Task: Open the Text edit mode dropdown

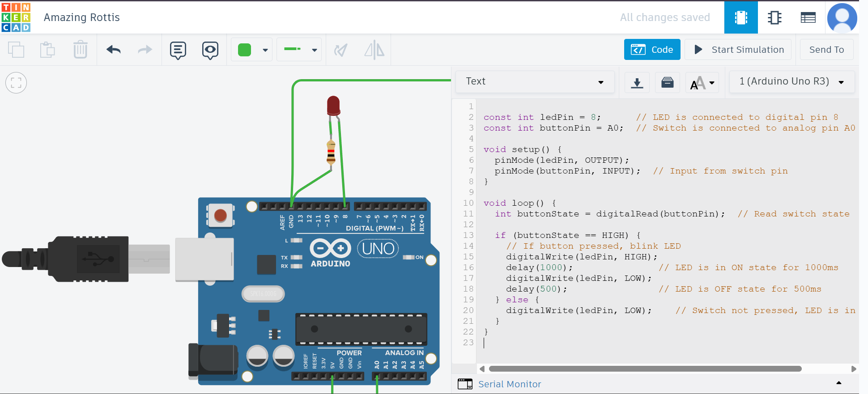Action: pos(535,81)
